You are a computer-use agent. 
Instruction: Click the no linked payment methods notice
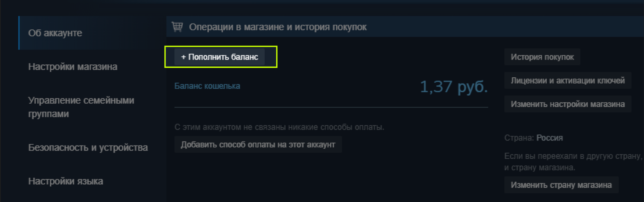point(279,127)
